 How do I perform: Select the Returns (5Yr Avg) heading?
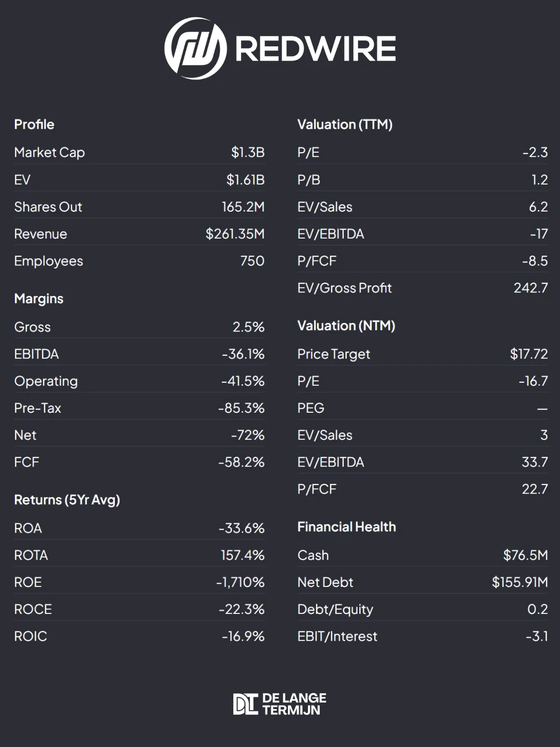coord(67,500)
